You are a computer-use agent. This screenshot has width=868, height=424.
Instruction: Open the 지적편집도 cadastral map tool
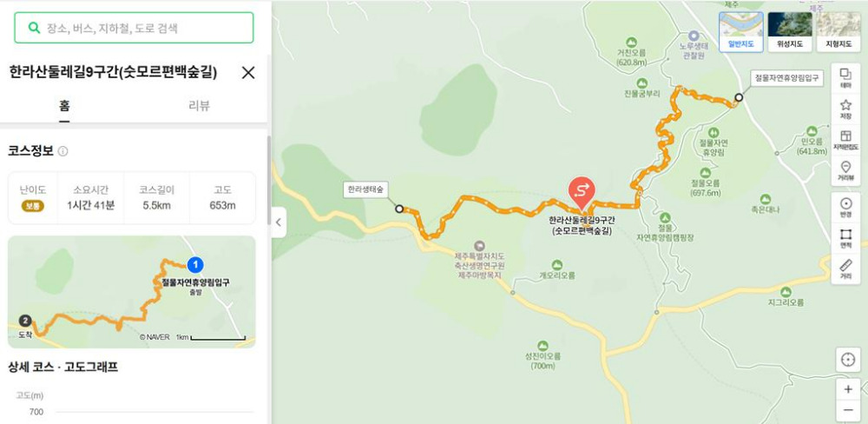pos(845,140)
